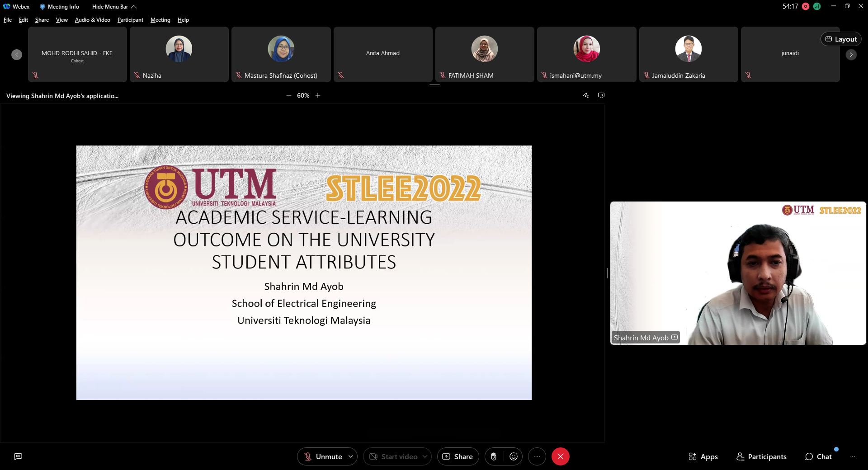The height and width of the screenshot is (470, 868).
Task: Open the View menu
Action: 62,20
